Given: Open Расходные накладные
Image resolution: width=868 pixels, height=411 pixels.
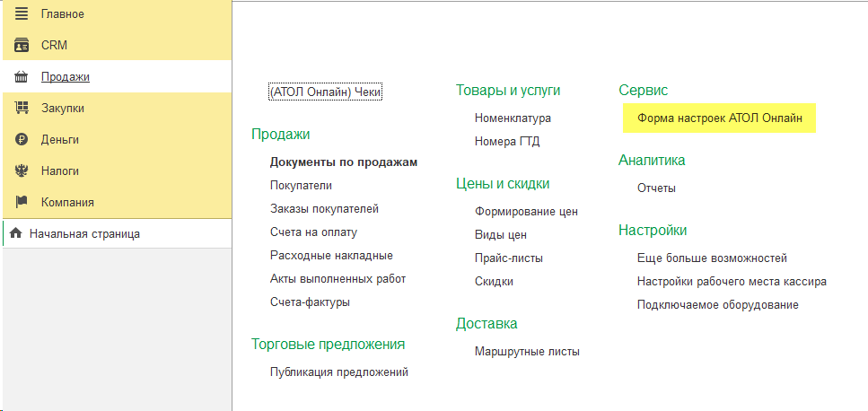Looking at the screenshot, I should pos(331,255).
